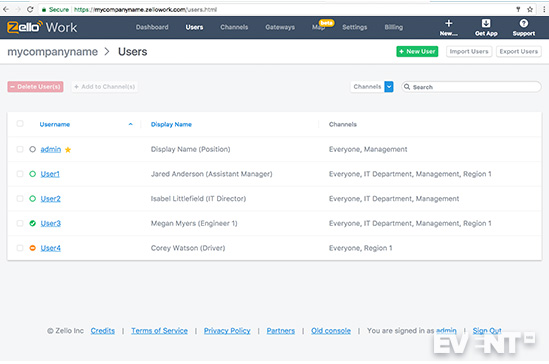Click User4's orange busy status icon

33,248
